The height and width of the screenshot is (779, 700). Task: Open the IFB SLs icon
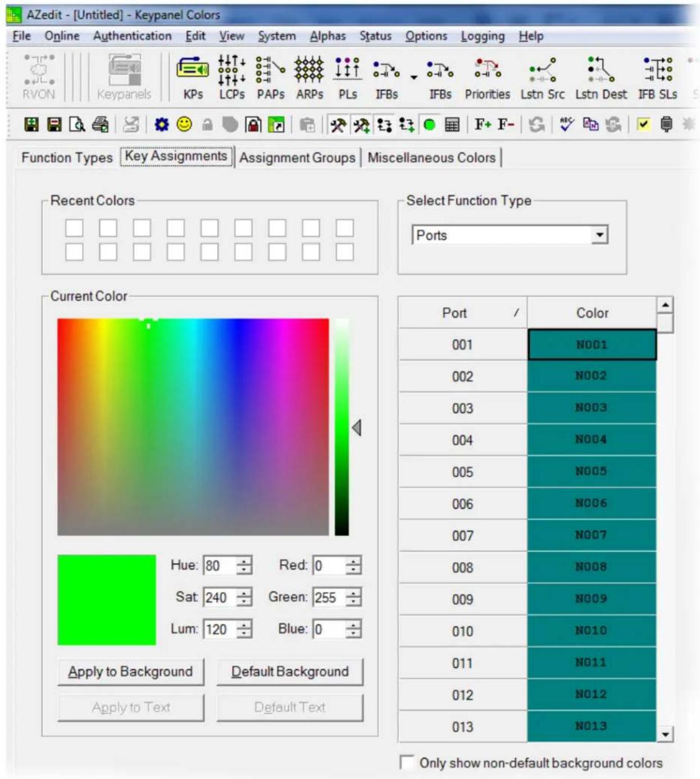[657, 78]
